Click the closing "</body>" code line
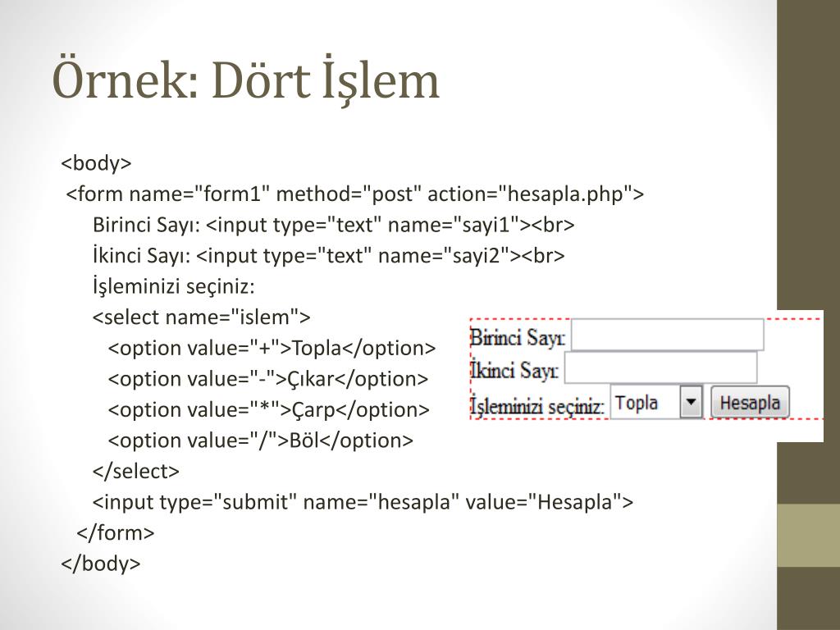The height and width of the screenshot is (630, 840). point(101,564)
